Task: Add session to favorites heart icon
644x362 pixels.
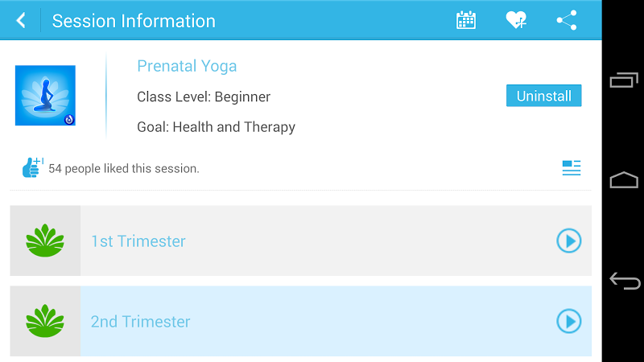Action: click(516, 21)
